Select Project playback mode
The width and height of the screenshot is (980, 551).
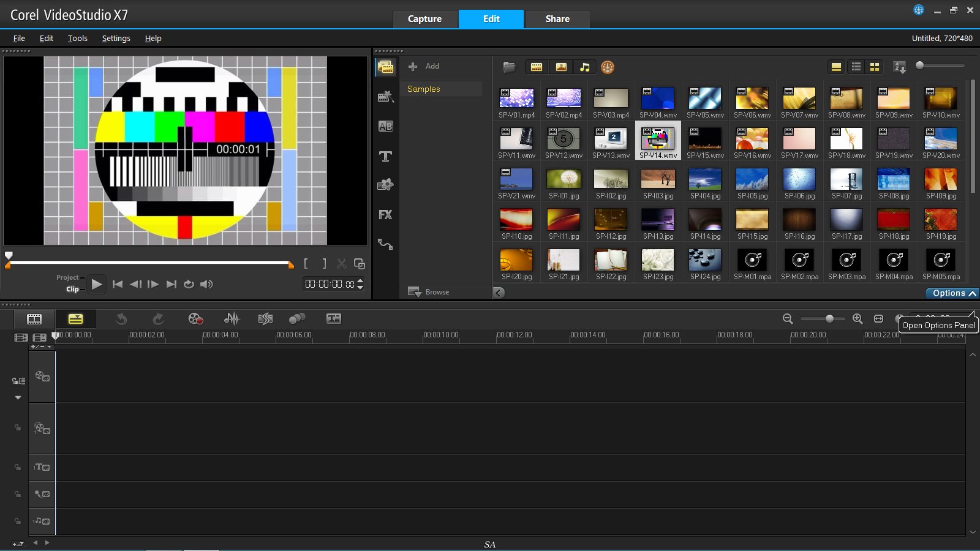67,277
